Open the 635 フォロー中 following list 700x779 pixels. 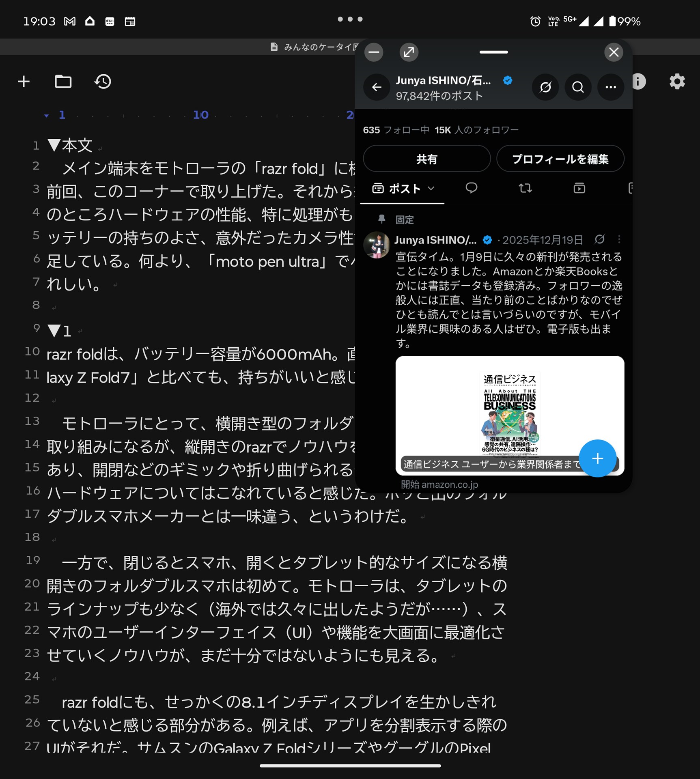pos(396,130)
